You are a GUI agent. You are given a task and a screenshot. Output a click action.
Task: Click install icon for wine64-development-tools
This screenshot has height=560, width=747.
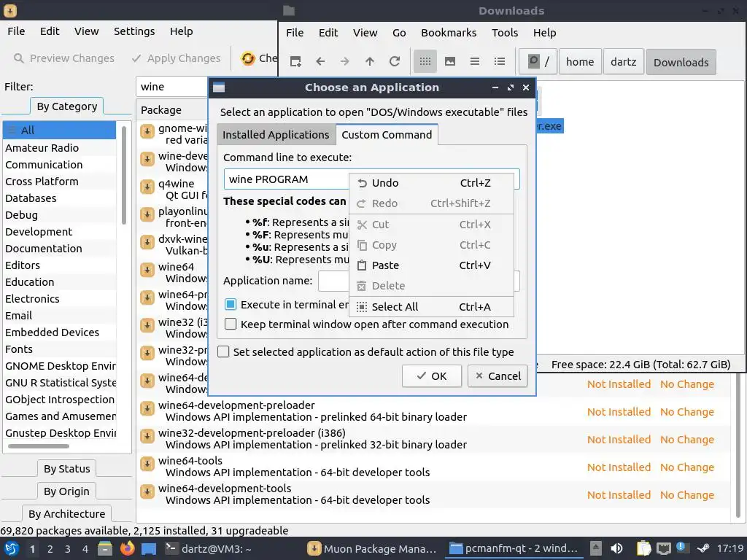147,491
